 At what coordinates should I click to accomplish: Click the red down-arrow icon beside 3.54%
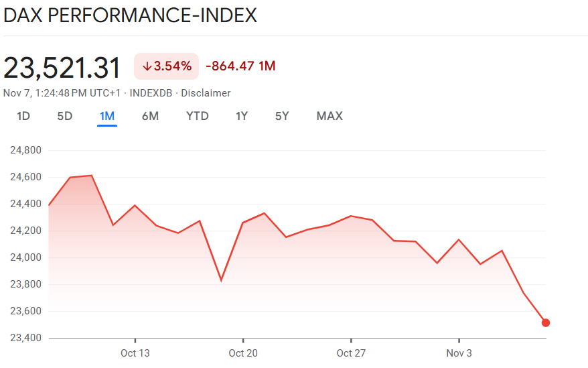click(x=147, y=66)
